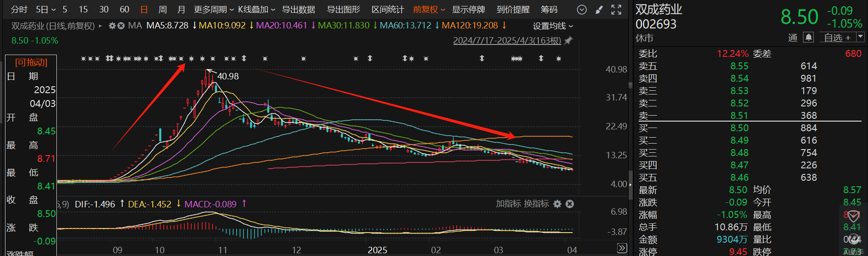
Task: Open the K线叠加 overlay dropdown
Action: (256, 10)
